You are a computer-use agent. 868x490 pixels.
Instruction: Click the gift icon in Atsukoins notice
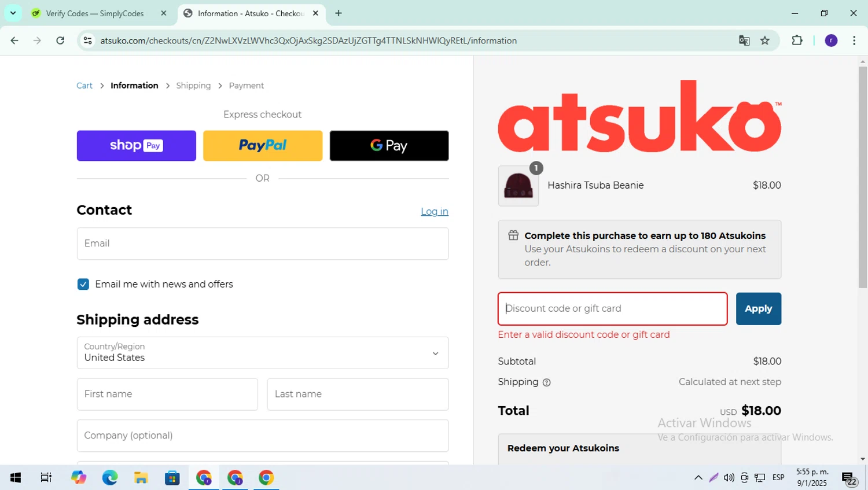tap(513, 235)
